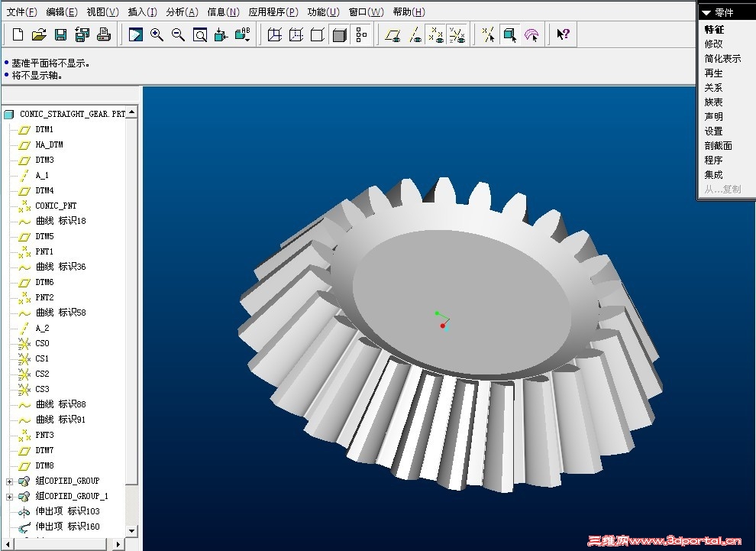Print the model using the printer icon
This screenshot has width=756, height=551.
tap(104, 34)
